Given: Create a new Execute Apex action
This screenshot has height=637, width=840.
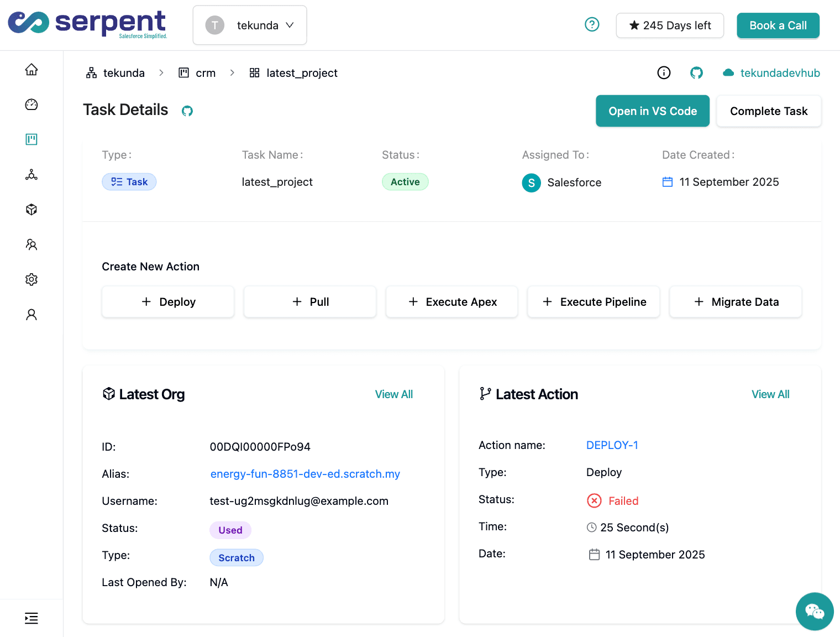Looking at the screenshot, I should pos(452,302).
